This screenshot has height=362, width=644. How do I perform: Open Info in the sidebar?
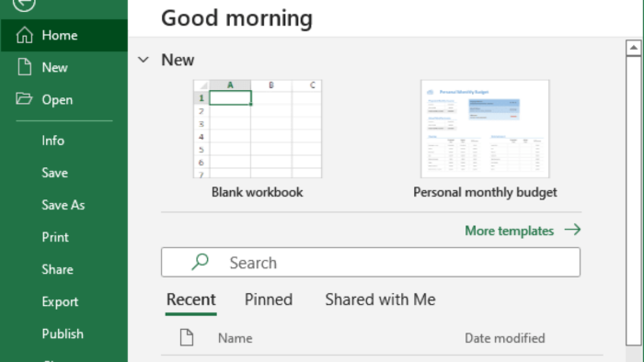pyautogui.click(x=53, y=141)
